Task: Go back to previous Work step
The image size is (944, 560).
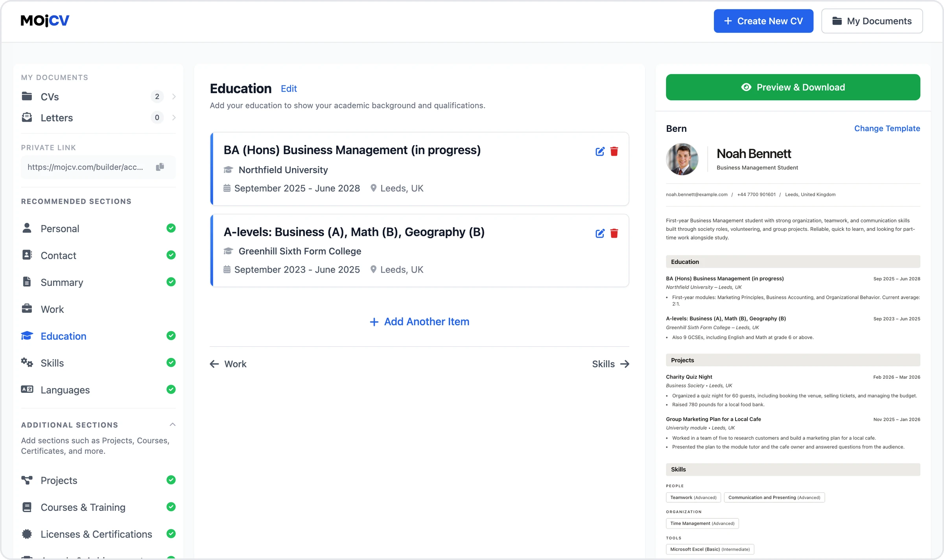Action: tap(228, 364)
